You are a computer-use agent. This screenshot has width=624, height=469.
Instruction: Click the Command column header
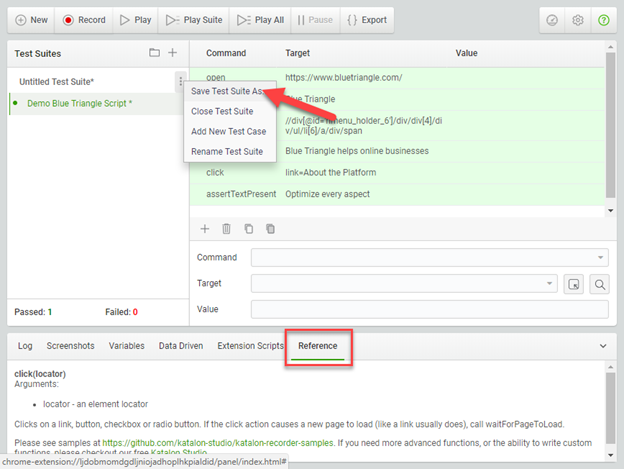[x=226, y=53]
